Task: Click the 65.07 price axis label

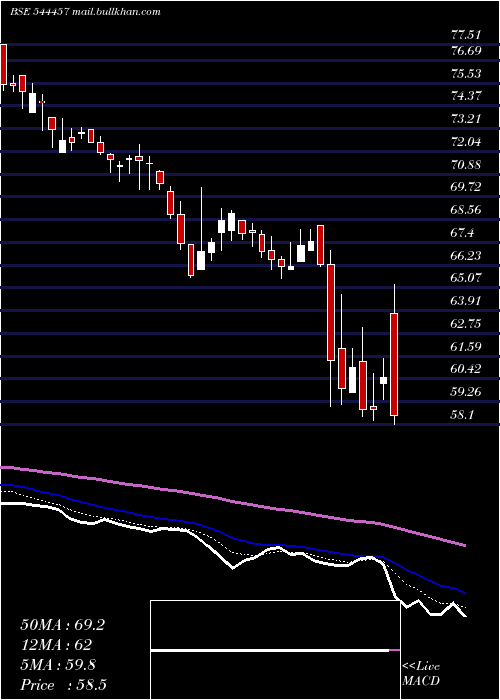Action: 466,278
